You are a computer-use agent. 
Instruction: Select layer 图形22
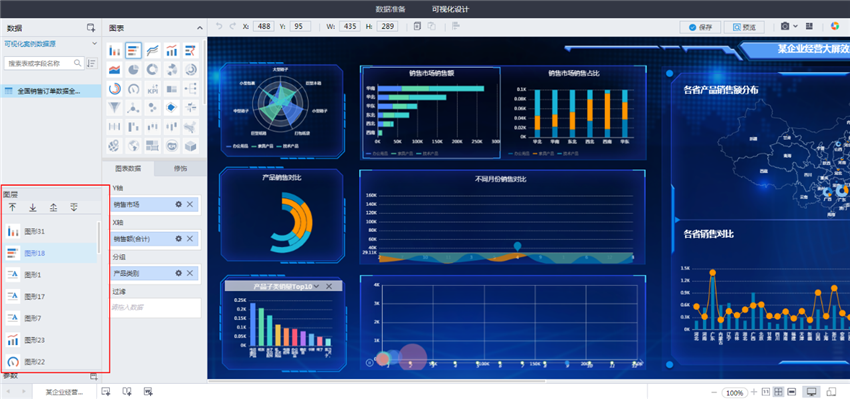click(51, 362)
